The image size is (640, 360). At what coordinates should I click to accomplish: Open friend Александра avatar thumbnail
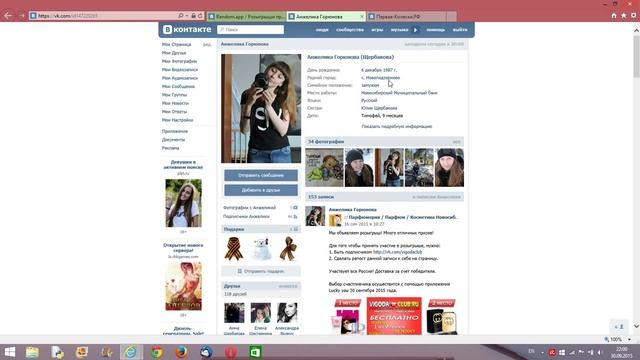[287, 313]
